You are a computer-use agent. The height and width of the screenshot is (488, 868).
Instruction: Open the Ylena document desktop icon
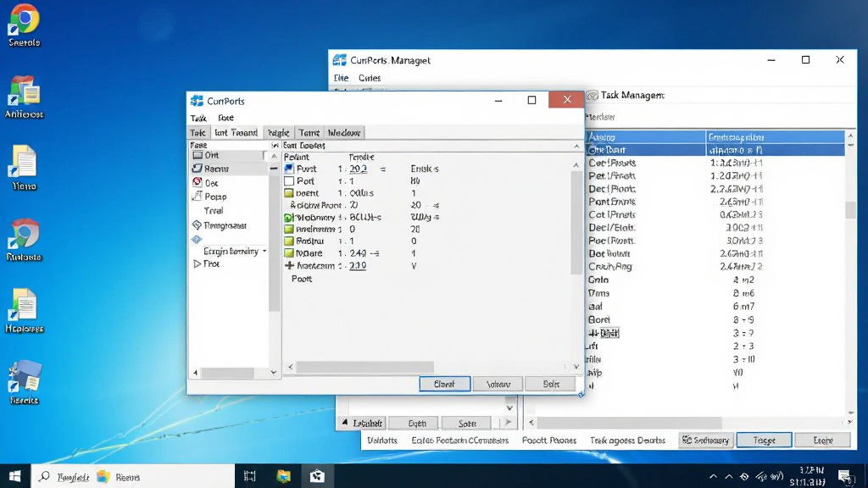pos(25,169)
